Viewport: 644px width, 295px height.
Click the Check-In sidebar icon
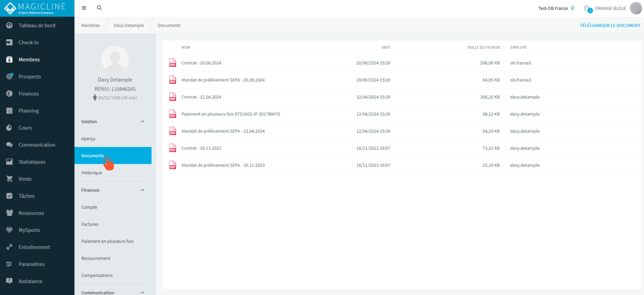(x=9, y=42)
